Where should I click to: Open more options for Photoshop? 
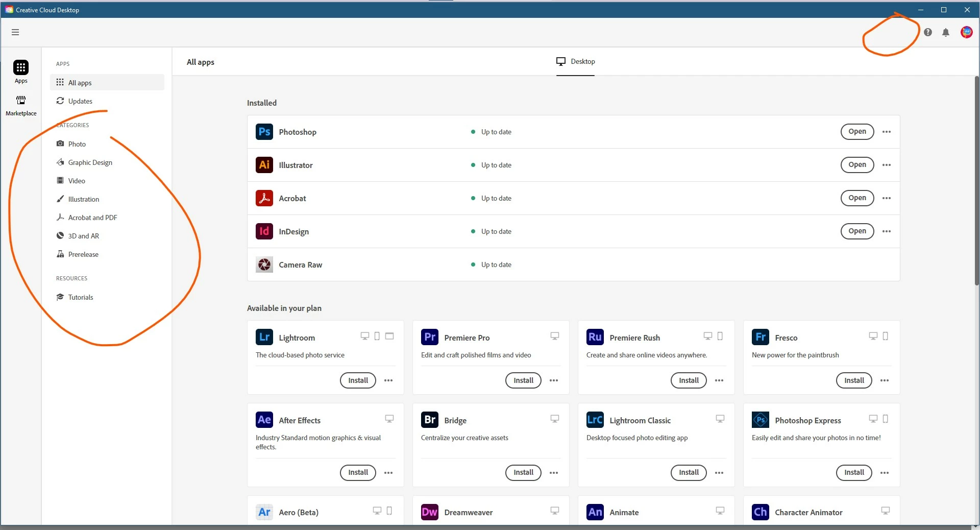887,132
